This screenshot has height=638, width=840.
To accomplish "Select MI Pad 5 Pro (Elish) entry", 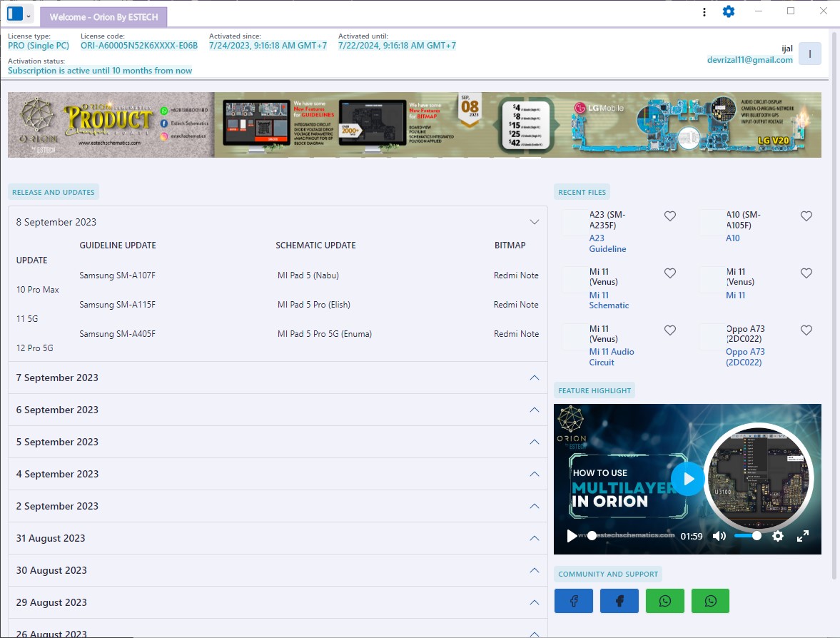I will coord(314,304).
